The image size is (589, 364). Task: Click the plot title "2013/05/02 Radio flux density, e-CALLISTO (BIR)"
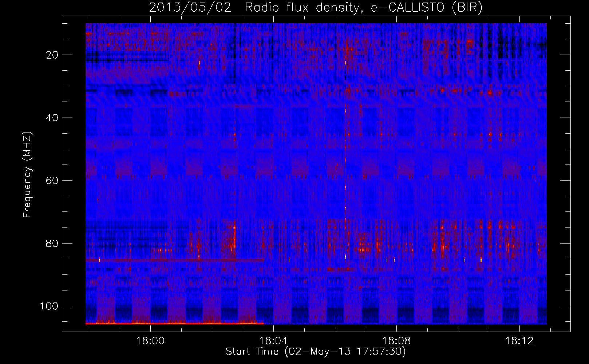[x=316, y=8]
